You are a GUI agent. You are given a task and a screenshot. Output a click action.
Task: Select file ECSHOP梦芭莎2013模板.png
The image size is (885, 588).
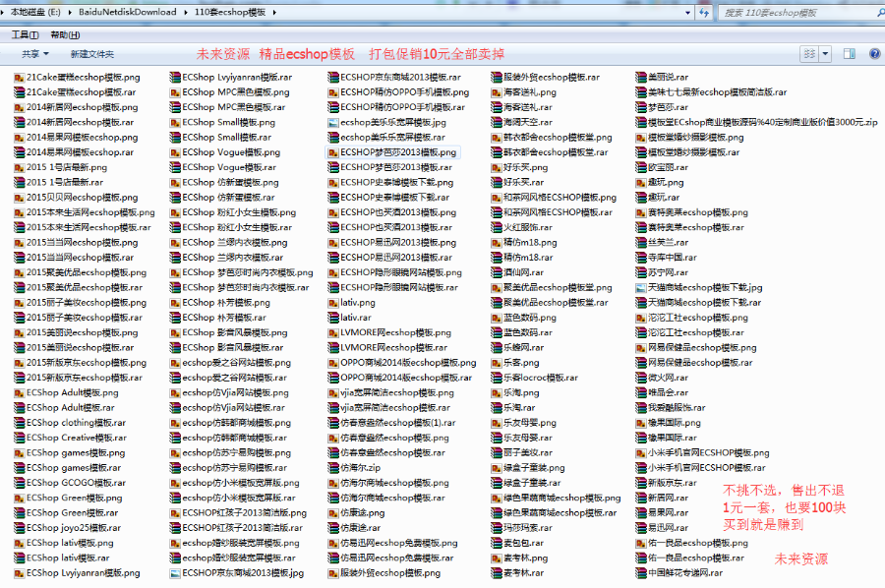392,152
